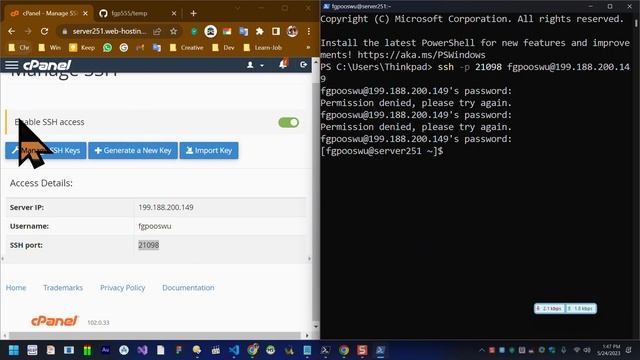Open Figma from taskbar

[178, 350]
